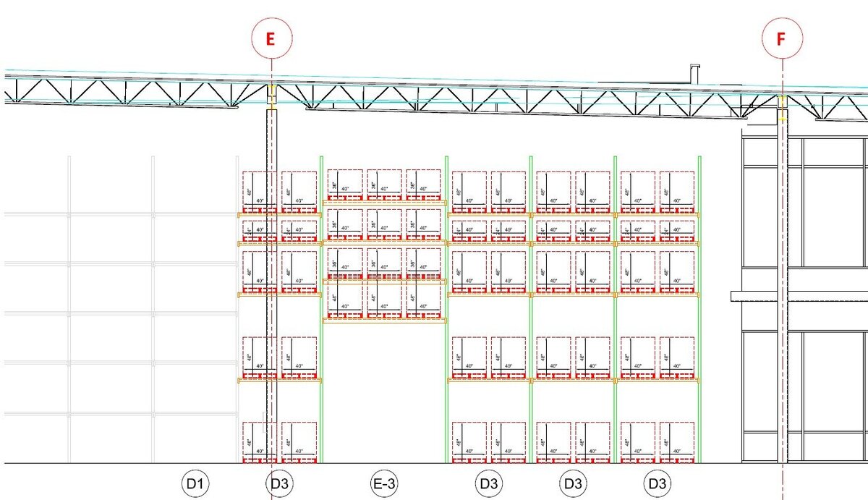Image resolution: width=868 pixels, height=500 pixels.
Task: Pick the orange beam at E-3 rack's lowest level
Action: (383, 320)
